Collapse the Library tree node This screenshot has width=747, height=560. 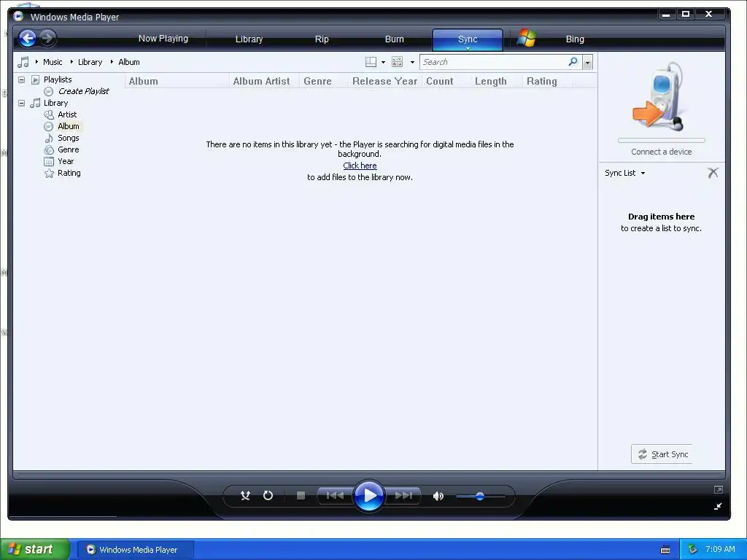tap(21, 103)
